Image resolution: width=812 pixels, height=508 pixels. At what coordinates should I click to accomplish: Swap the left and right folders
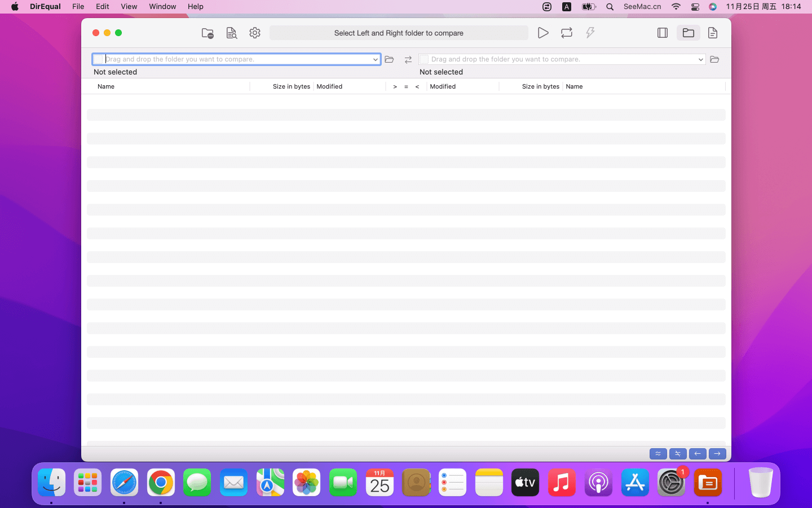[x=408, y=59]
